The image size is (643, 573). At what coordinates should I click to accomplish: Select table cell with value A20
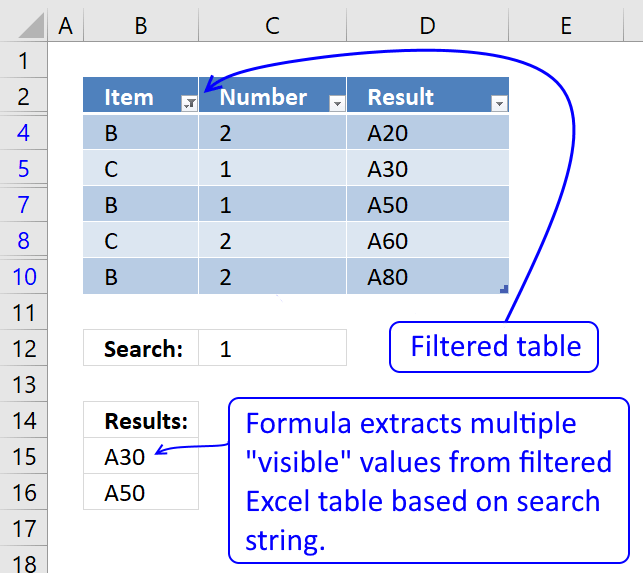427,133
